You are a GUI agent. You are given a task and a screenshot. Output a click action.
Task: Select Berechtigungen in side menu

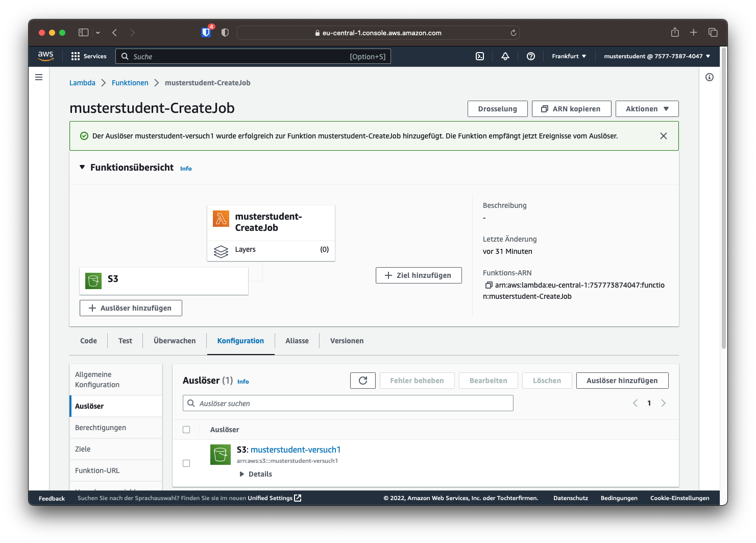[x=116, y=428]
